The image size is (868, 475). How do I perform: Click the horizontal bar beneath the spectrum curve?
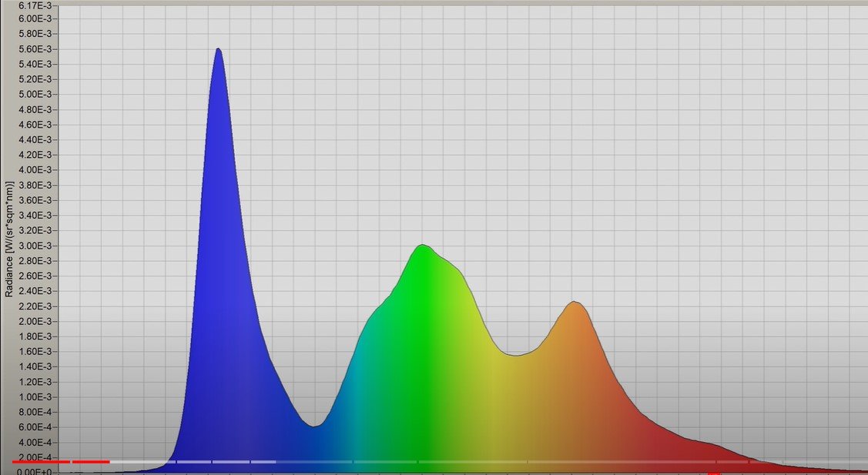point(347,462)
